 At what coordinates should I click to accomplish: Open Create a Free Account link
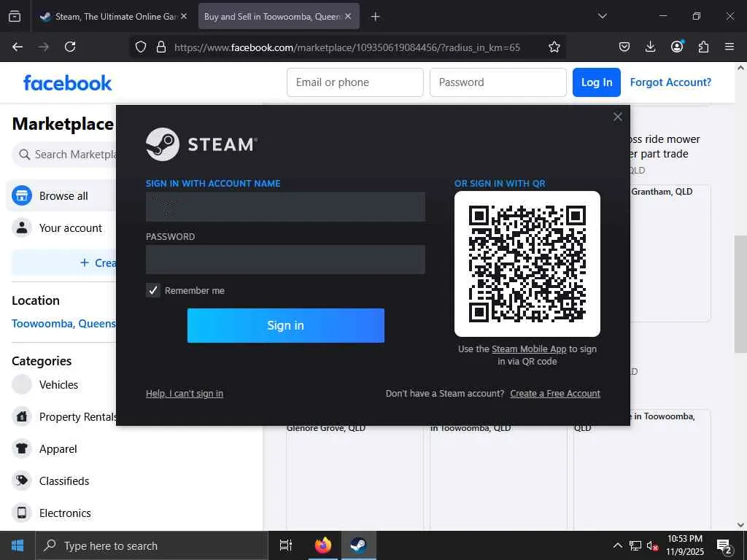click(555, 393)
